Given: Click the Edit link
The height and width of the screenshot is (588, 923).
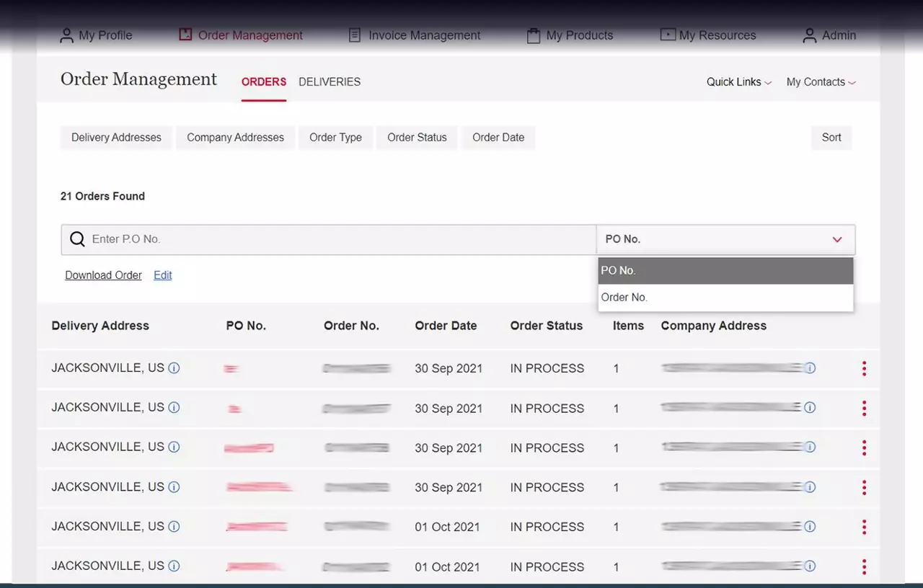Looking at the screenshot, I should (162, 275).
